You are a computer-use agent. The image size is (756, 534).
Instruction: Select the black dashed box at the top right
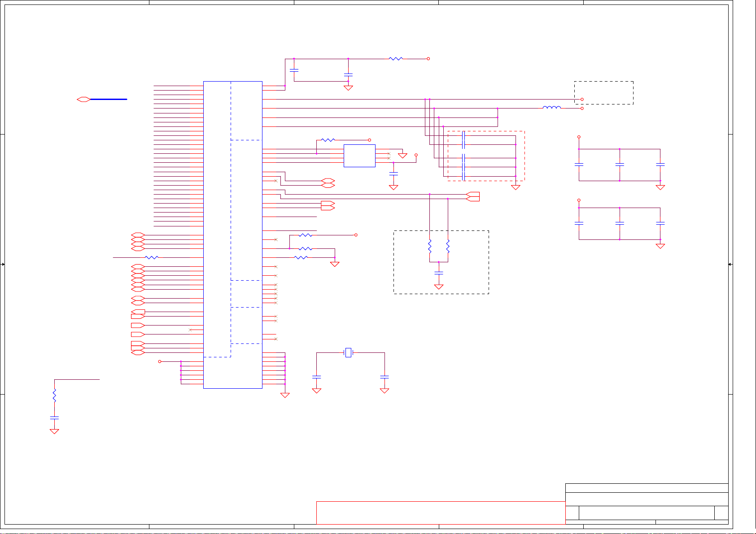[x=604, y=93]
